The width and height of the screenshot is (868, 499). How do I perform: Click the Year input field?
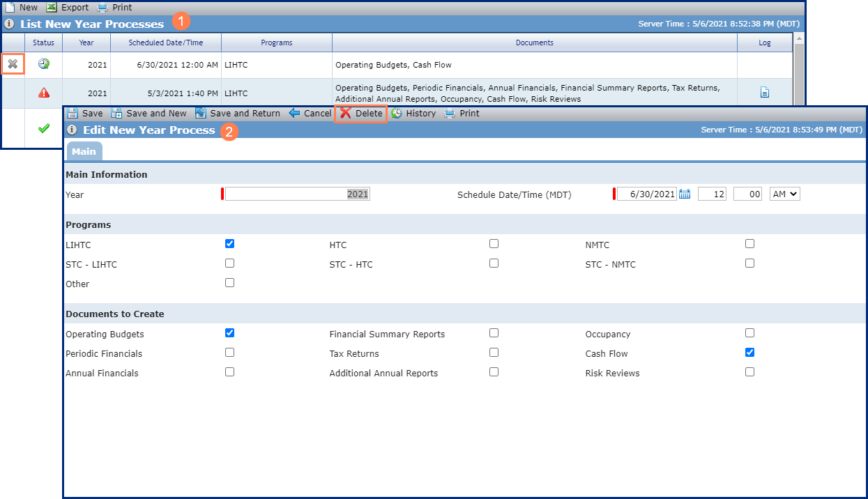click(297, 194)
